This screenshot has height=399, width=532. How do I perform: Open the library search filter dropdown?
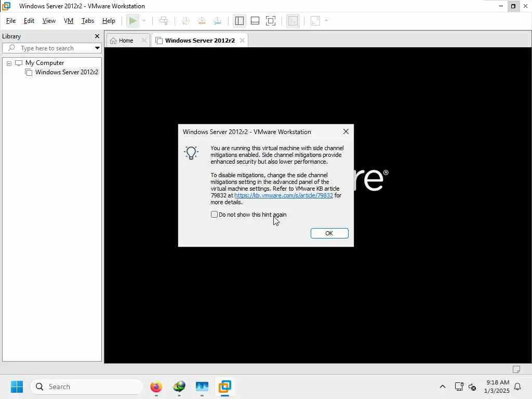tap(97, 48)
